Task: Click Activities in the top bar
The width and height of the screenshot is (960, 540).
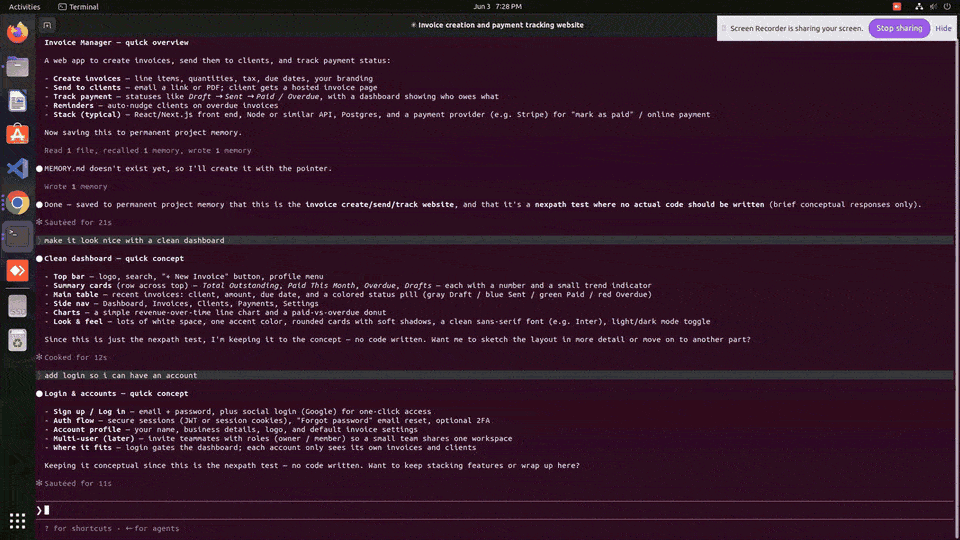Action: pyautogui.click(x=24, y=7)
